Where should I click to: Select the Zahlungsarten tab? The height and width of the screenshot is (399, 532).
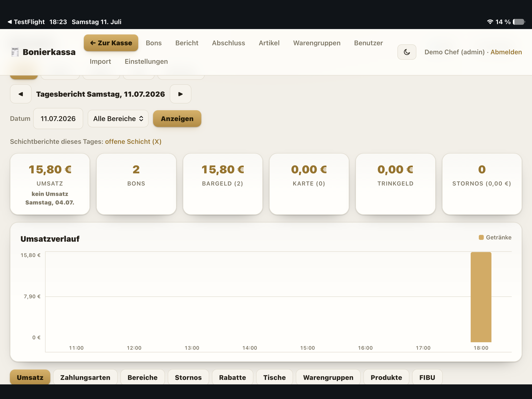(85, 377)
